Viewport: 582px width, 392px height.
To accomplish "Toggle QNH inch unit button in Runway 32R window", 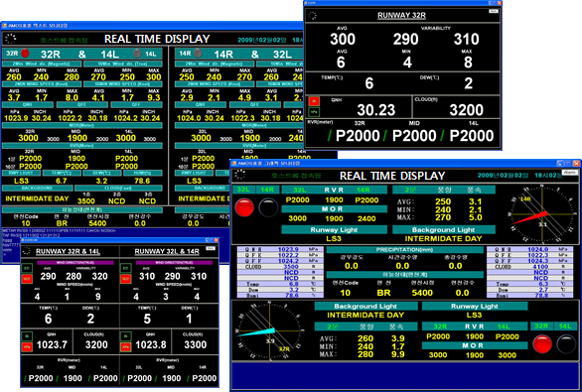I will point(314,101).
